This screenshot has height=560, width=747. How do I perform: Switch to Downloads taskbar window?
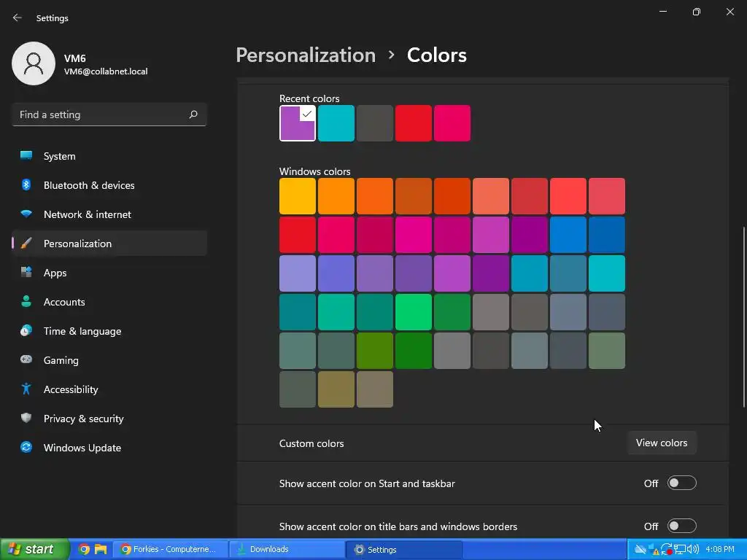click(x=286, y=549)
